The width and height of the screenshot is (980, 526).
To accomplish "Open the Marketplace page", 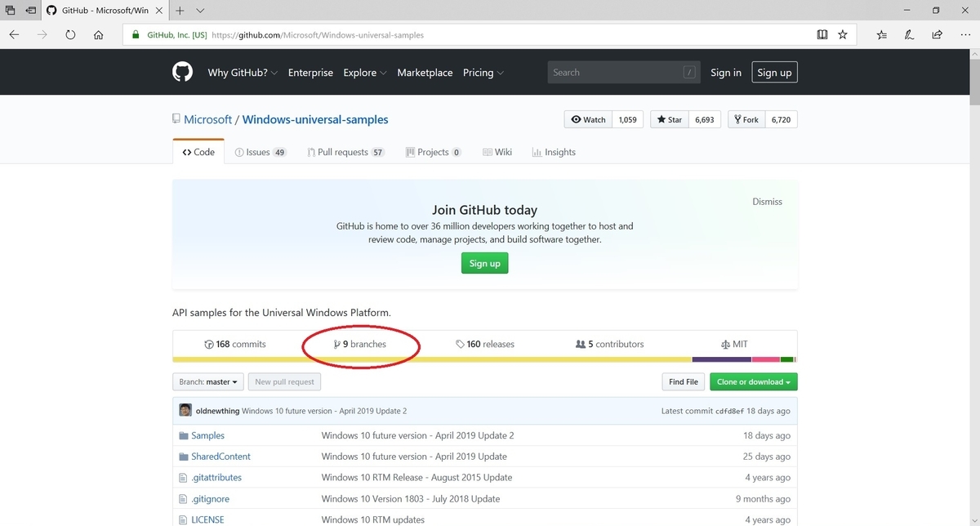I will pos(425,73).
